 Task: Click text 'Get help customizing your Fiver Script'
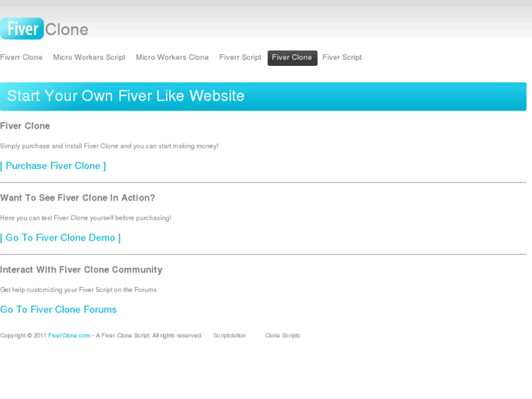(x=56, y=290)
